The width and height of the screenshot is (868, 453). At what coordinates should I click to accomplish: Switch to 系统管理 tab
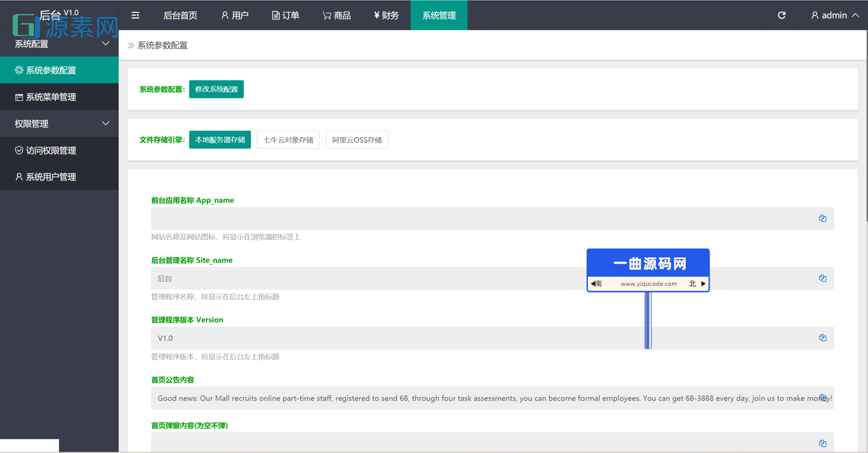[x=439, y=15]
